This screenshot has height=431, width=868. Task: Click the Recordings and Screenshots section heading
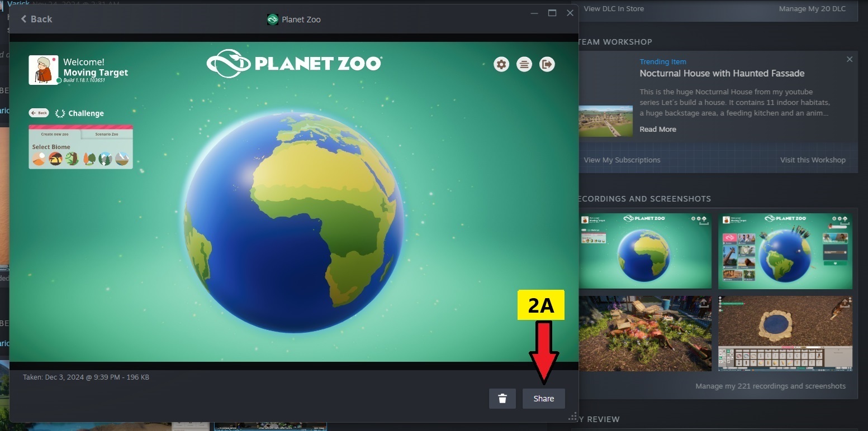tap(644, 199)
